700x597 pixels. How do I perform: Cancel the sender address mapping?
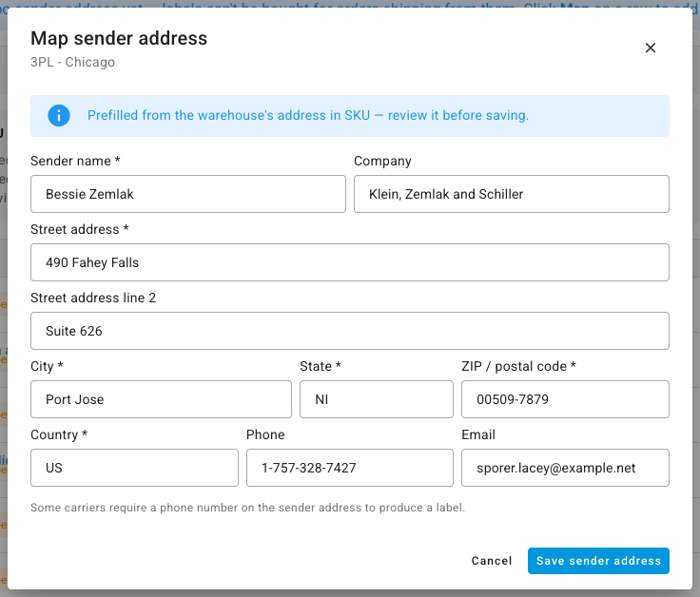point(492,561)
